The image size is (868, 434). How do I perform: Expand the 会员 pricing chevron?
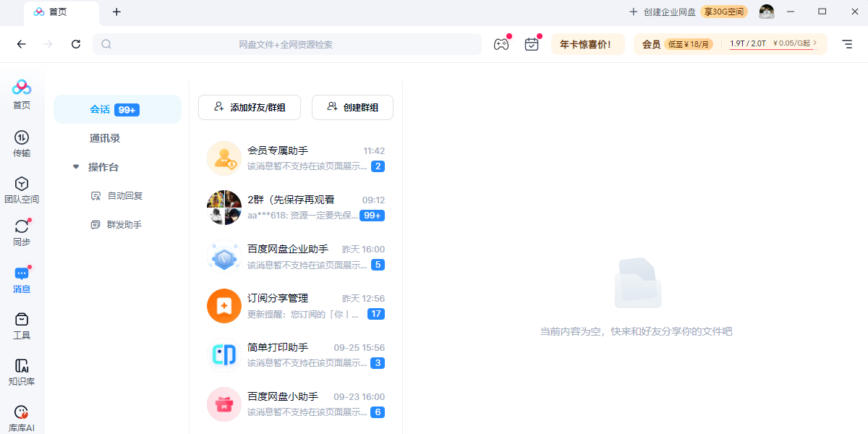point(815,43)
